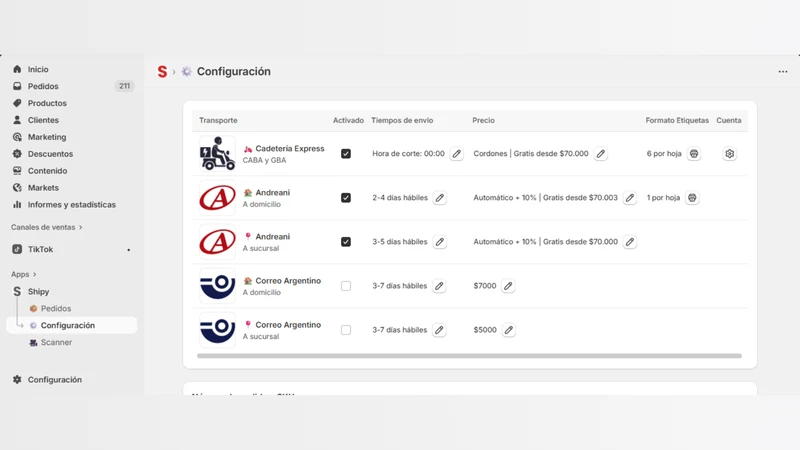Click the Shipy red S logo in breadcrumb

click(x=162, y=71)
